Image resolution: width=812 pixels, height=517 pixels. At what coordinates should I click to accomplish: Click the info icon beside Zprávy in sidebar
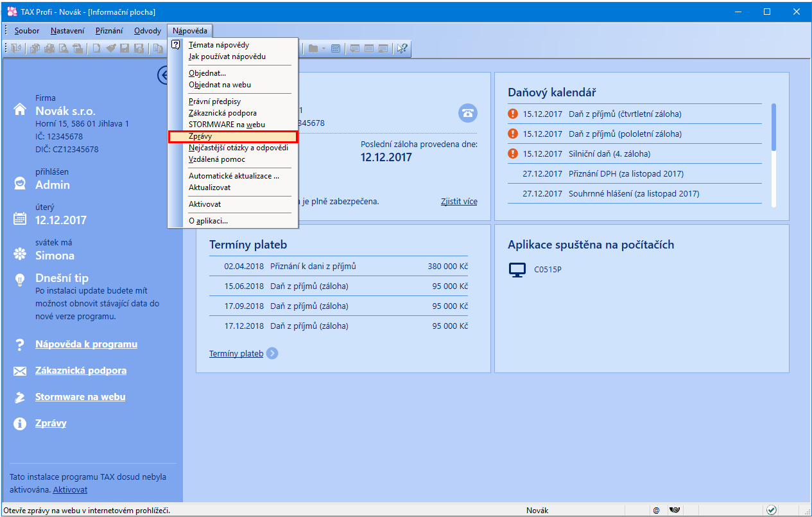tap(20, 424)
